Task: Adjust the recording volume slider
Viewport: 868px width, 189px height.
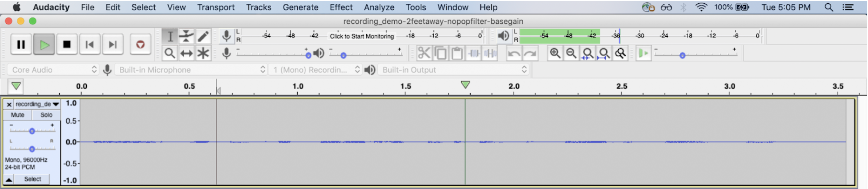Action: click(308, 55)
